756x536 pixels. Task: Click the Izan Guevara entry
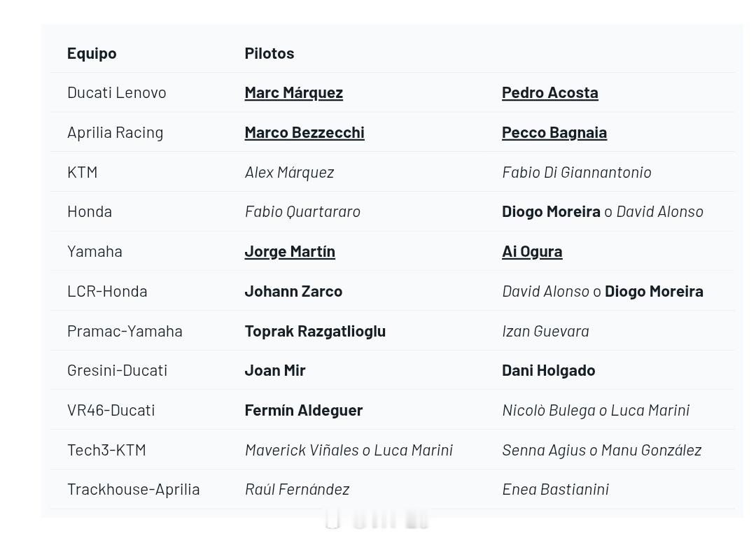(545, 331)
